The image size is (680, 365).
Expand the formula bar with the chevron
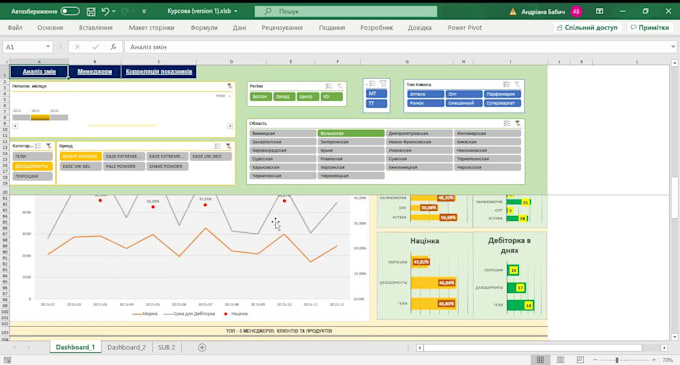tap(673, 47)
